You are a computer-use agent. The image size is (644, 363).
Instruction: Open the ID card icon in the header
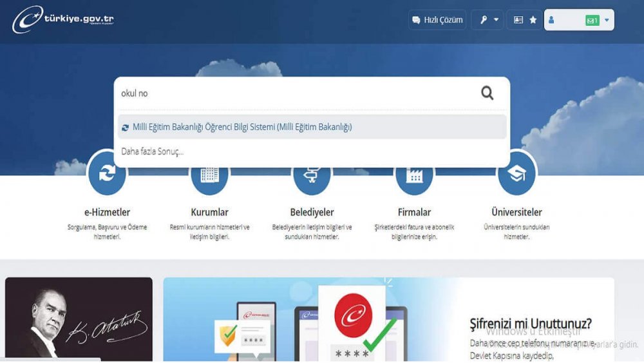(x=518, y=20)
